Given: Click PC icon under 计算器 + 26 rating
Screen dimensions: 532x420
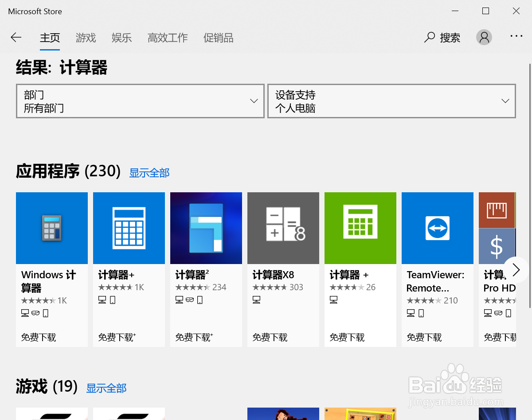Looking at the screenshot, I should point(334,300).
